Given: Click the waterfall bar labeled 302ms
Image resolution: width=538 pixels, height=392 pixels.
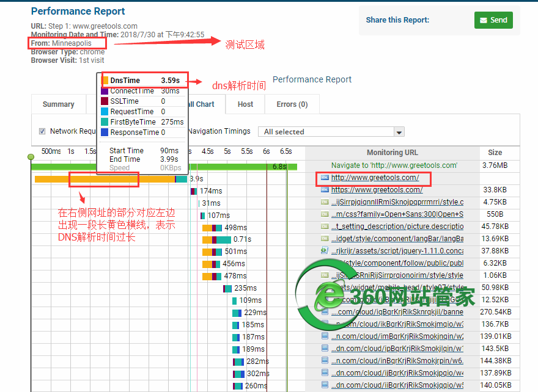Looking at the screenshot, I should [239, 374].
